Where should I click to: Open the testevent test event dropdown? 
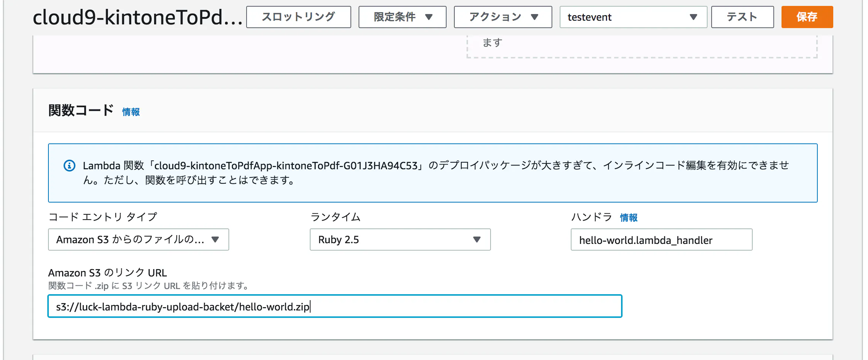click(634, 17)
